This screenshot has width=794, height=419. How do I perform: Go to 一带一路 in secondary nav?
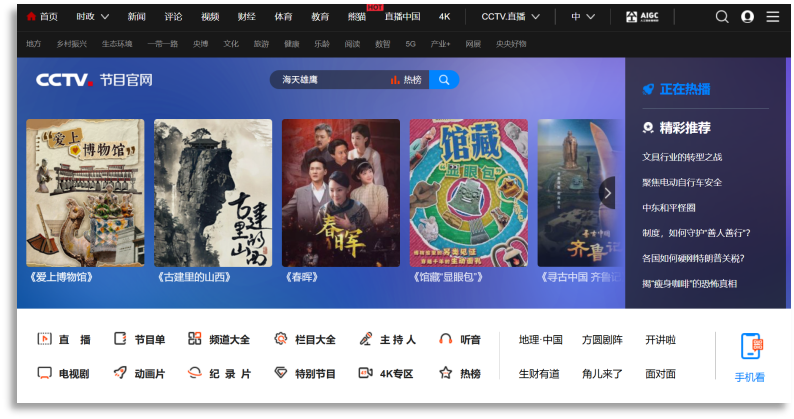163,44
